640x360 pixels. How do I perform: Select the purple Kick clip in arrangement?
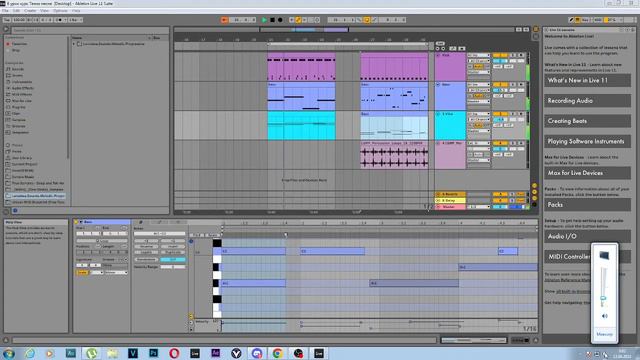pos(301,67)
